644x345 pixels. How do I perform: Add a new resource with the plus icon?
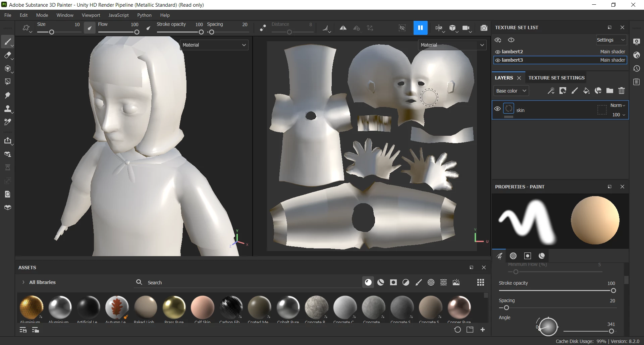(x=483, y=330)
